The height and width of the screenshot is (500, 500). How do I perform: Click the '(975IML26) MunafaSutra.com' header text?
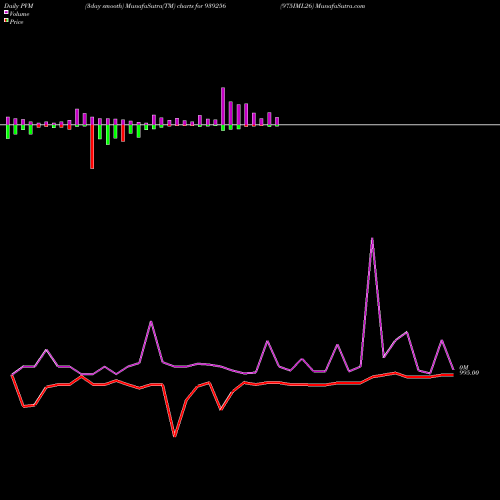(322, 6)
